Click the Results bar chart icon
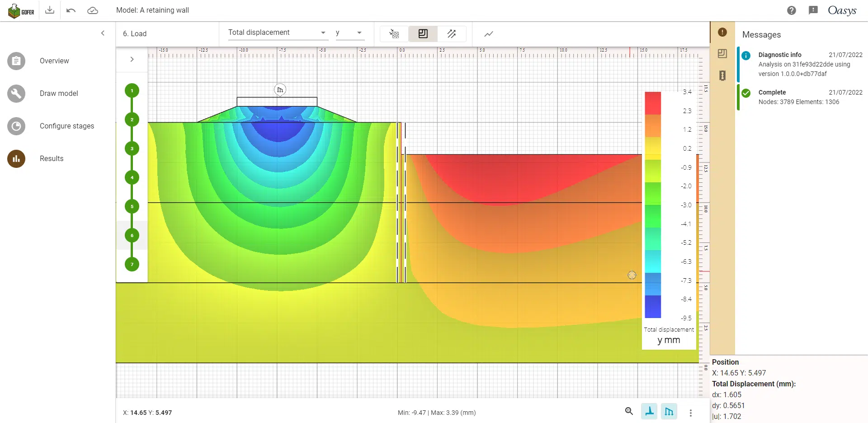This screenshot has height=423, width=868. click(x=16, y=159)
